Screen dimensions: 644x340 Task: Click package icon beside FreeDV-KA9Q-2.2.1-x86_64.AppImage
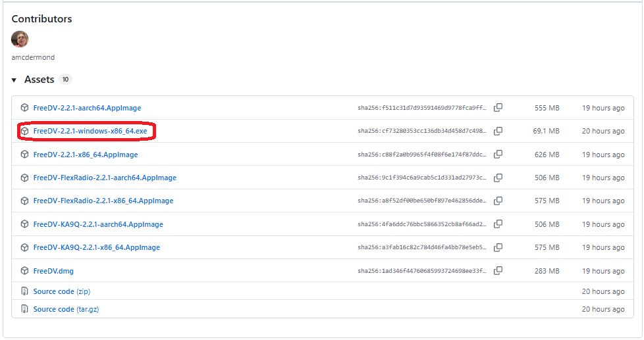pos(24,247)
